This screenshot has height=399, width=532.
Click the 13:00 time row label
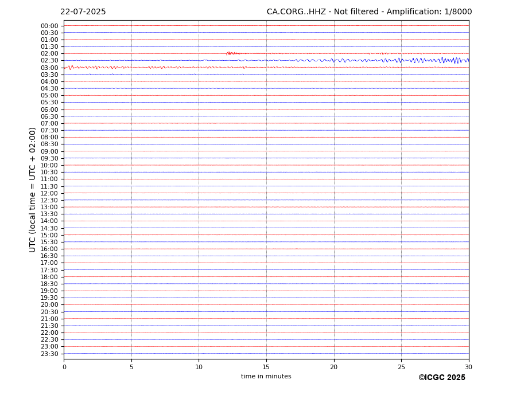click(x=49, y=207)
